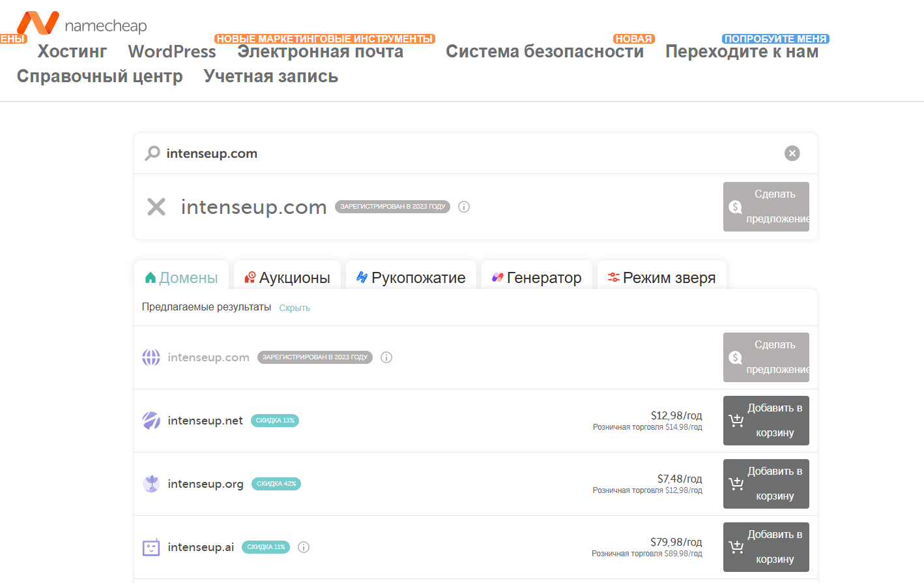Click dollar icon in the top Сделать предложение button
The image size is (924, 583).
pos(736,207)
